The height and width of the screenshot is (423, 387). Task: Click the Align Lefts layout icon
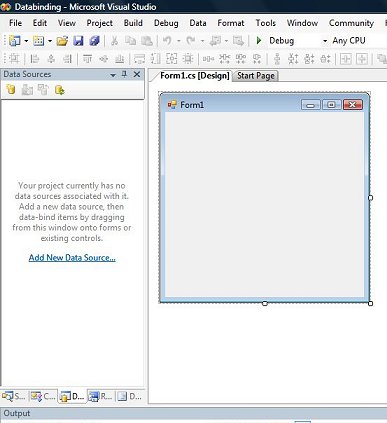pos(34,59)
